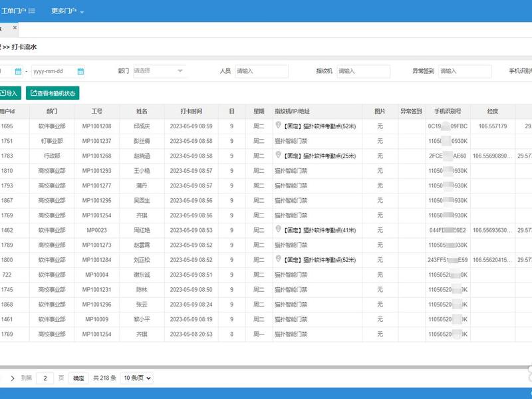The height and width of the screenshot is (399, 532).
Task: Click the 钉事业部 department cell
Action: (x=52, y=141)
